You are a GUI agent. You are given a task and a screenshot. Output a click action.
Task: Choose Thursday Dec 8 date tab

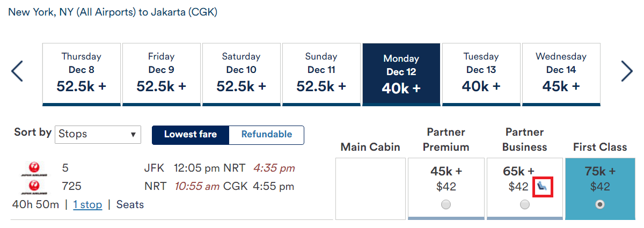81,74
